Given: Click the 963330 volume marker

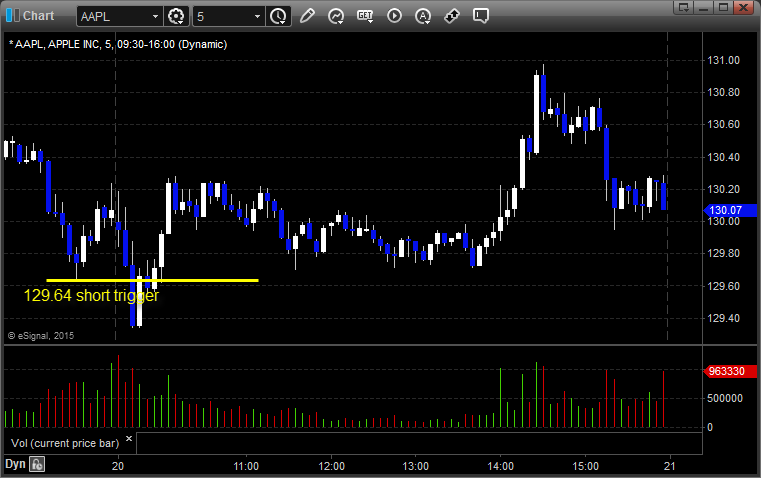Looking at the screenshot, I should click(730, 372).
